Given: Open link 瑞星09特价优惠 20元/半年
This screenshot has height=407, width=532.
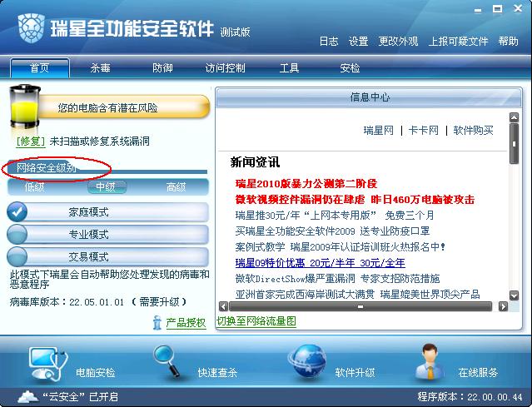Looking at the screenshot, I should 320,262.
